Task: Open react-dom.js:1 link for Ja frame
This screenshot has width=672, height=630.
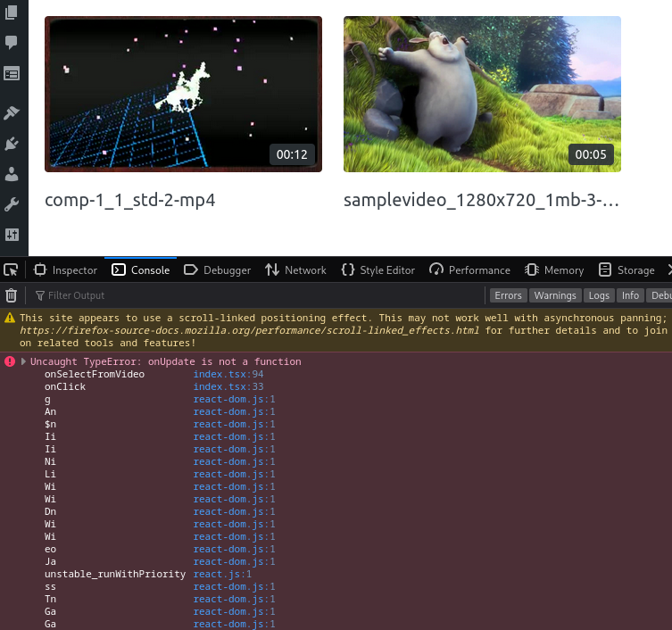Action: pyautogui.click(x=234, y=561)
